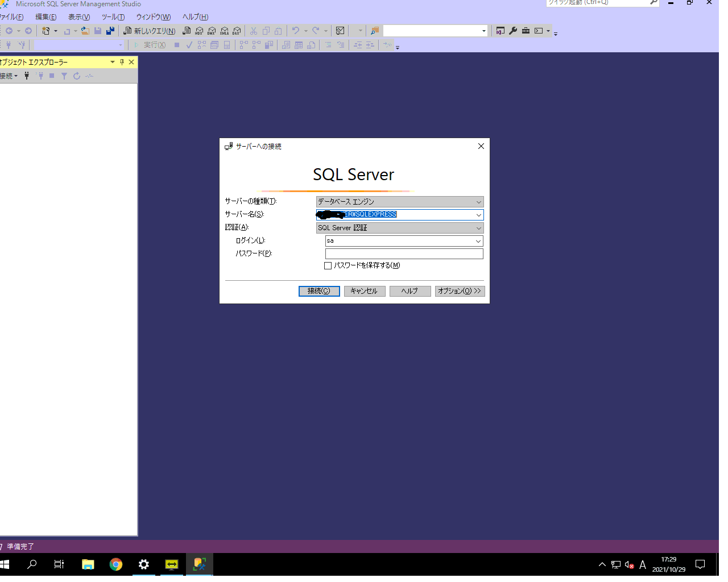Open the 表示(V) menu
This screenshot has height=582, width=728.
(79, 17)
